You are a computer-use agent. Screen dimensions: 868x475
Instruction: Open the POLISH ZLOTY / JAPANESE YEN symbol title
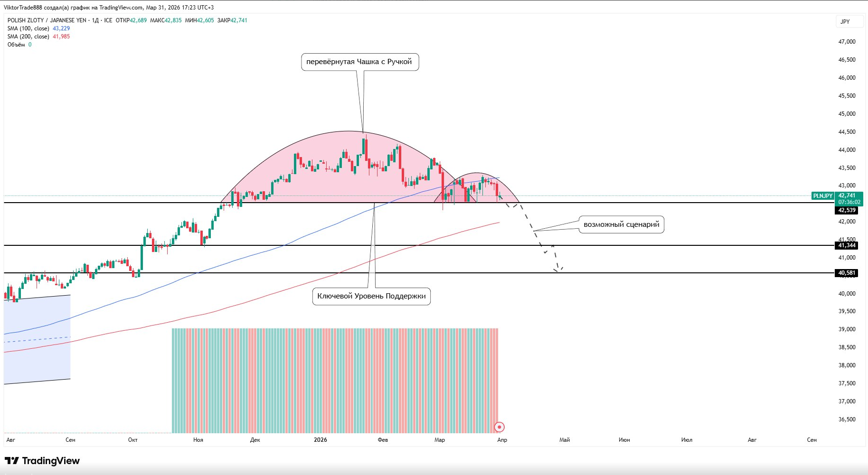click(x=47, y=20)
